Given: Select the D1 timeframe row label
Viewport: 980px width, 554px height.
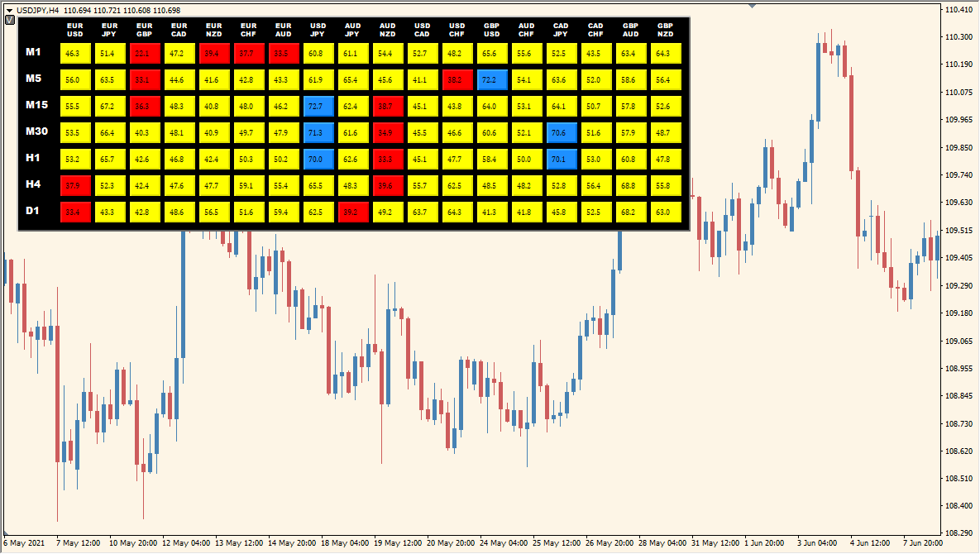Looking at the screenshot, I should coord(32,211).
